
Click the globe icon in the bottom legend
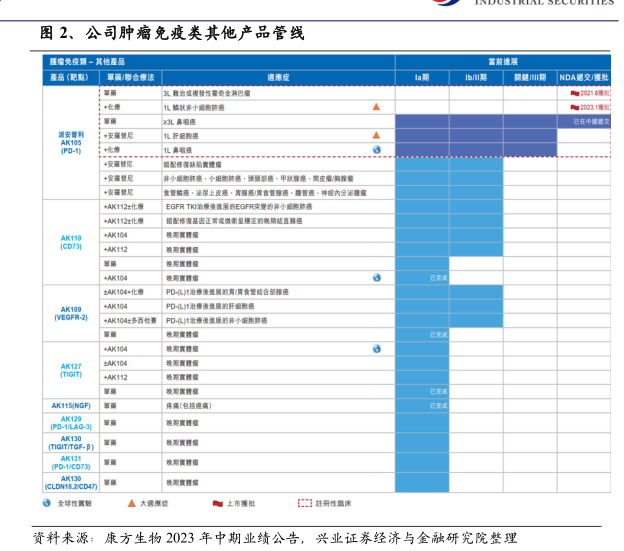click(46, 503)
